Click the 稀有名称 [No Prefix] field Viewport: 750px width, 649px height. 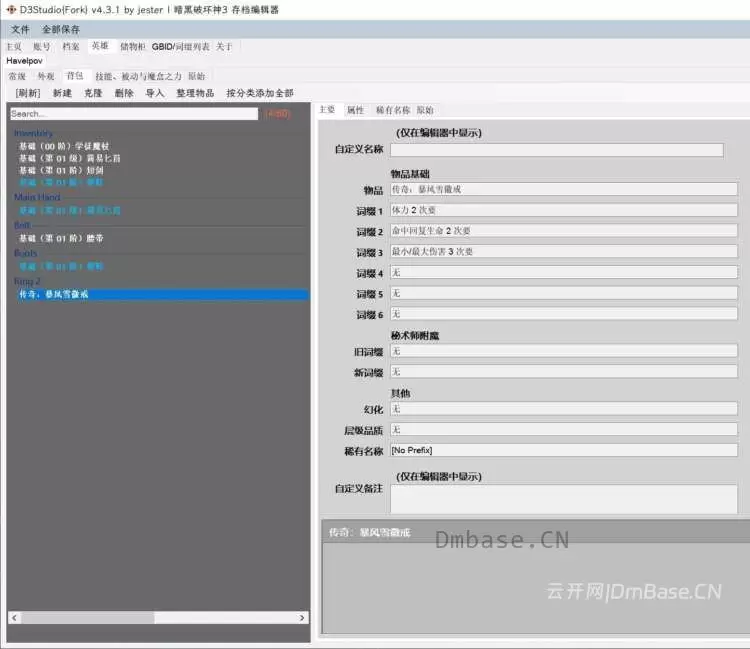click(564, 451)
